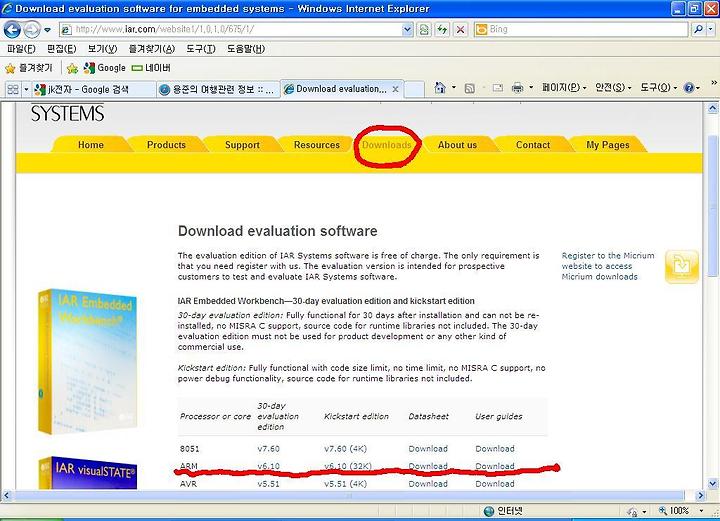Open the 도구(O) command bar menu

[659, 87]
